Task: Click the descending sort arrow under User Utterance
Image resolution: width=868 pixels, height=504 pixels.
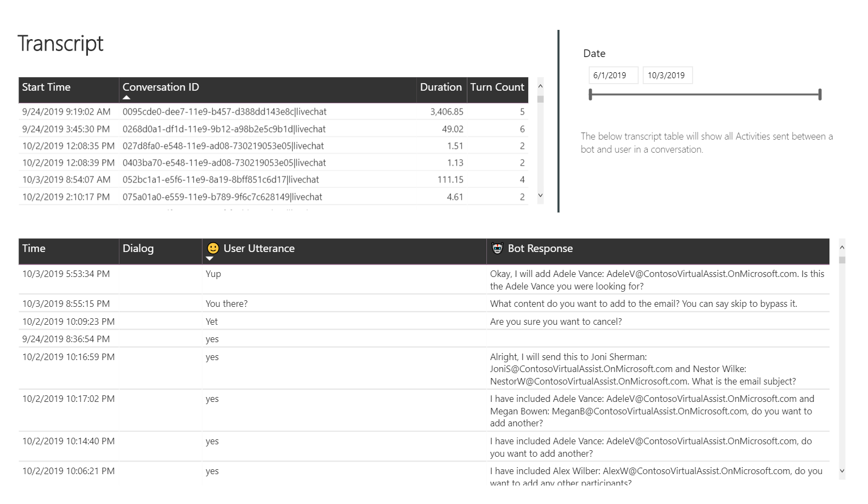Action: [210, 259]
